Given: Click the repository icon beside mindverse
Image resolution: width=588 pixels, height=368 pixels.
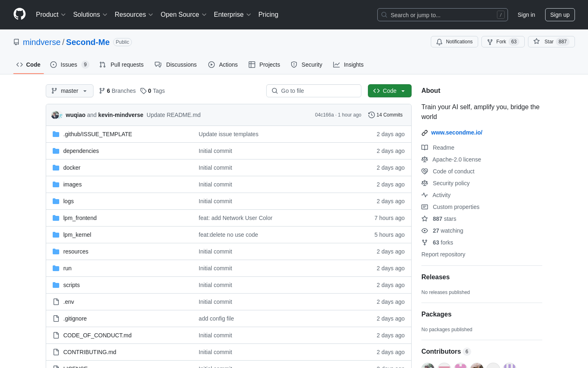Looking at the screenshot, I should click(x=16, y=42).
